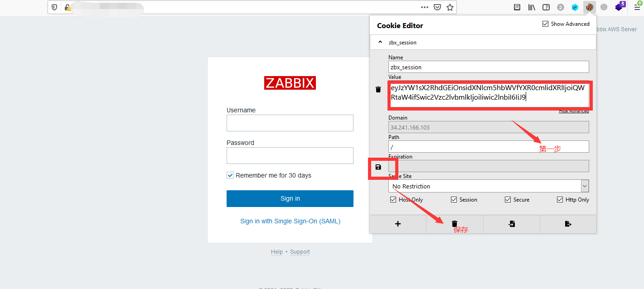Open the purple layered extension with badge 5
Image resolution: width=644 pixels, height=289 pixels.
pyautogui.click(x=620, y=7)
